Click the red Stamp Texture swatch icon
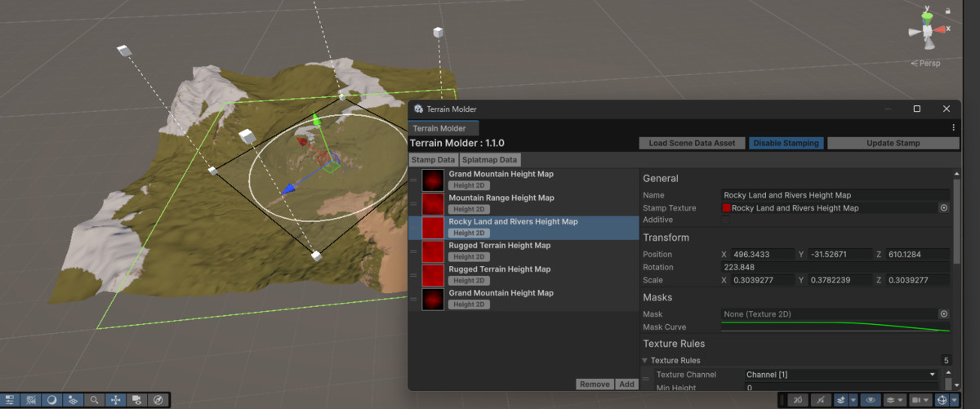 [727, 208]
